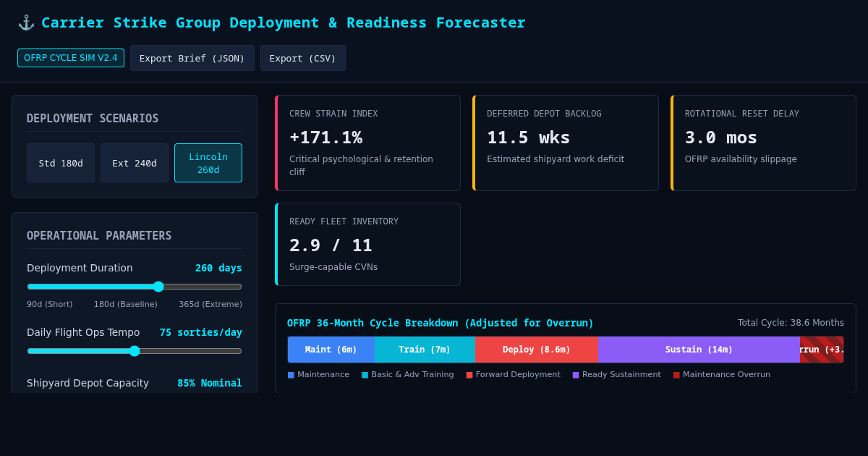The width and height of the screenshot is (868, 456).
Task: Click the Sustain (14m) cycle segment
Action: pyautogui.click(x=699, y=350)
